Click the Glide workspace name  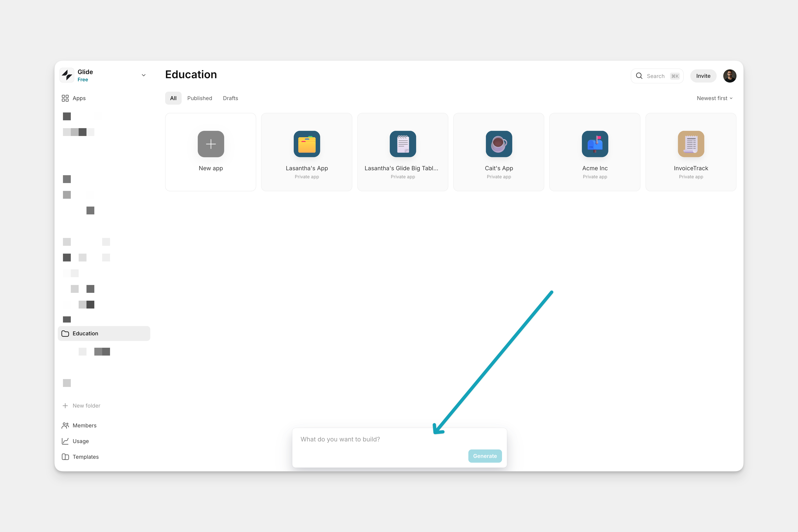(85, 72)
